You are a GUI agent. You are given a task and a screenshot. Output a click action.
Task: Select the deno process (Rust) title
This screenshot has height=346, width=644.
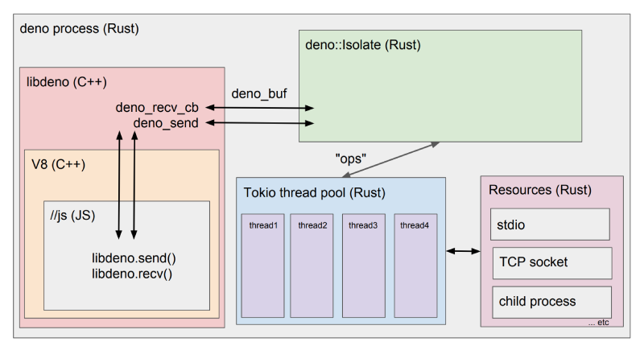click(x=79, y=29)
